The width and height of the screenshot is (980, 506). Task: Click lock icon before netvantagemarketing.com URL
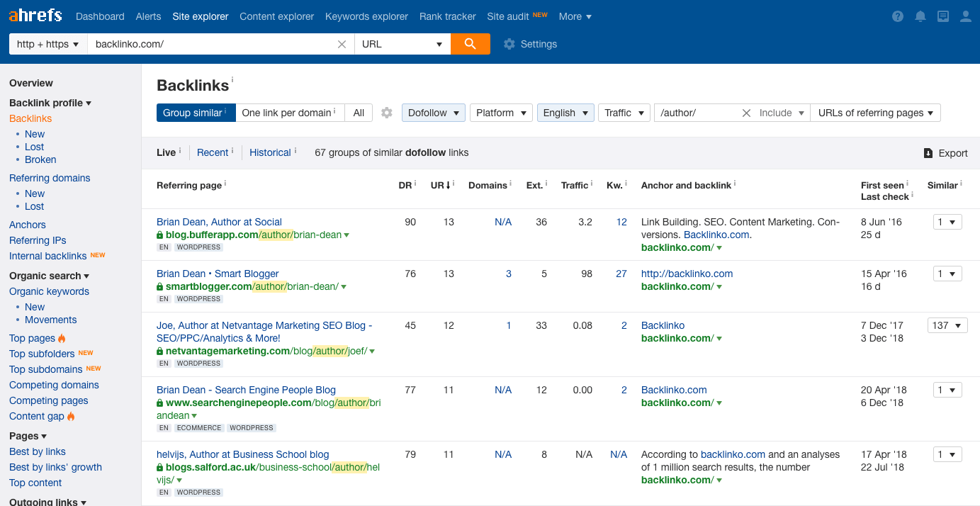click(x=160, y=352)
